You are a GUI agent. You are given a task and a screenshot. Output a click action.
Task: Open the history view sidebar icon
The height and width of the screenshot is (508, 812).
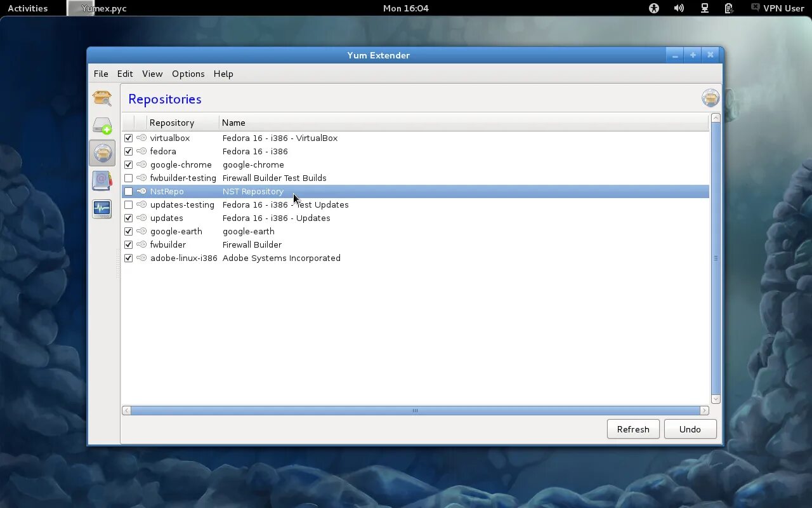click(102, 180)
